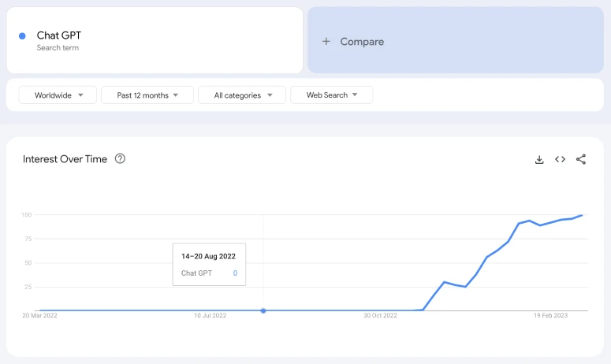Select the 14–20 Aug 2022 data point
Viewport: 611px width, 364px height.
[x=263, y=310]
